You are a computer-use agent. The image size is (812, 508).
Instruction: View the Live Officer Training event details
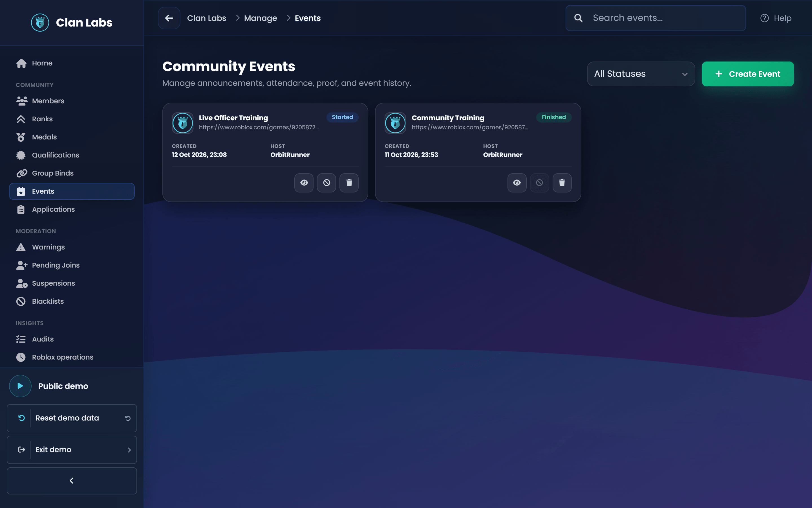pos(304,183)
